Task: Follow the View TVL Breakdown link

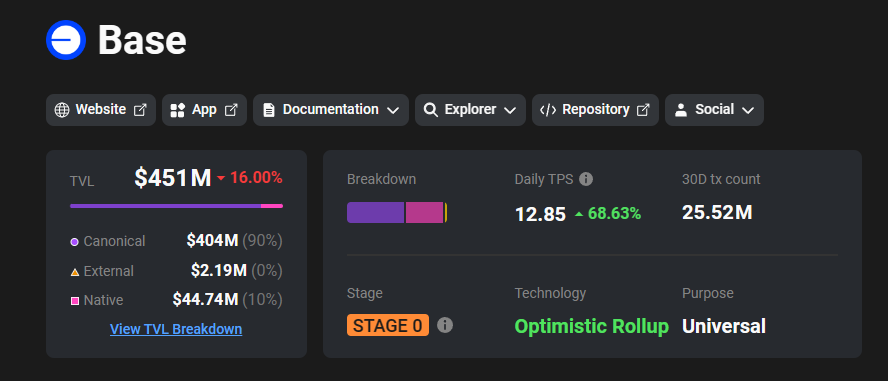Action: (176, 329)
